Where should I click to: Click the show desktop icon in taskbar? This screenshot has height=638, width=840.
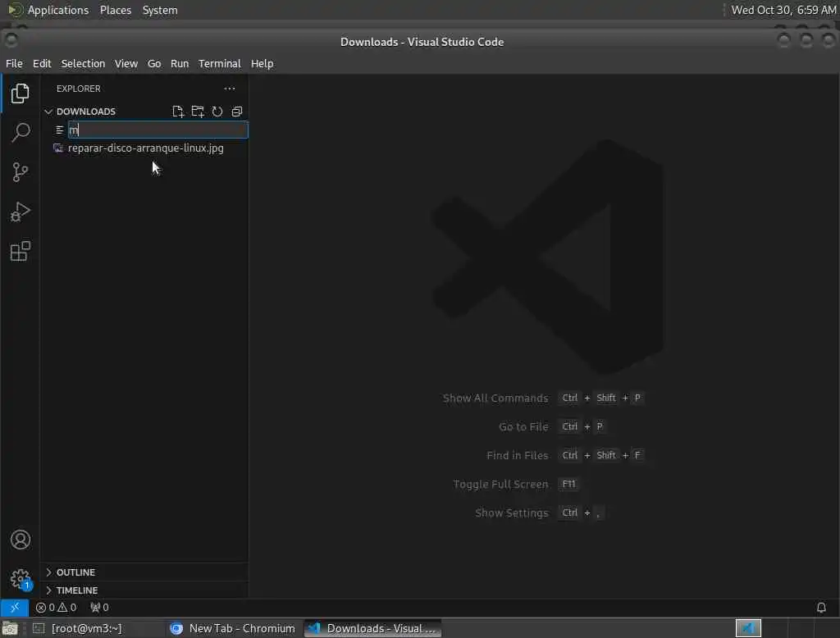[x=10, y=628]
